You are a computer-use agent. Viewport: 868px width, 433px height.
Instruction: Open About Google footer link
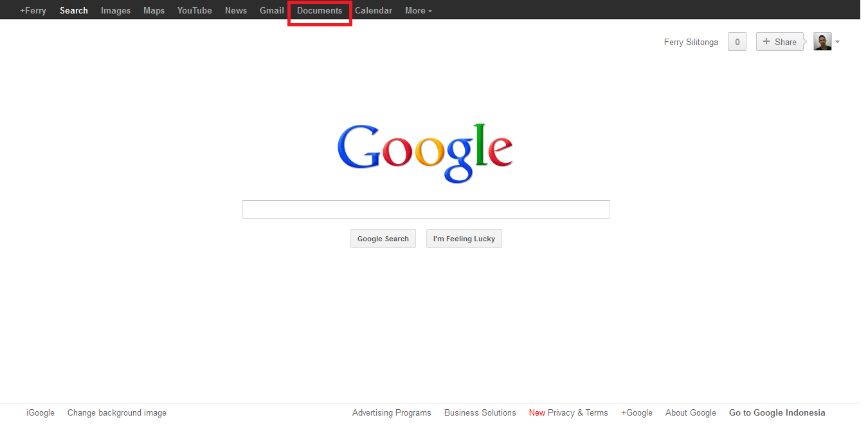(691, 413)
